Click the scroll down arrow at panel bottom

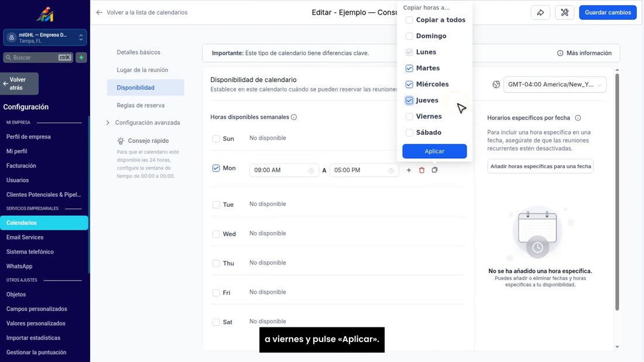coord(617,347)
